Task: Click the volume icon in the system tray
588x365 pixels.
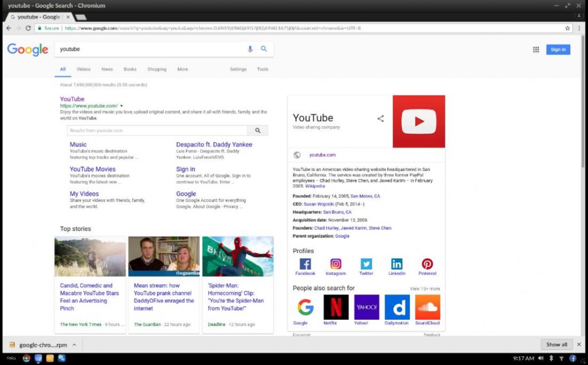Action: tap(541, 358)
